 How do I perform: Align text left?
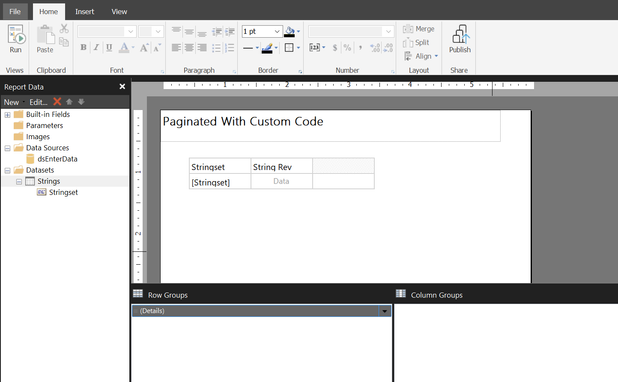pyautogui.click(x=176, y=48)
